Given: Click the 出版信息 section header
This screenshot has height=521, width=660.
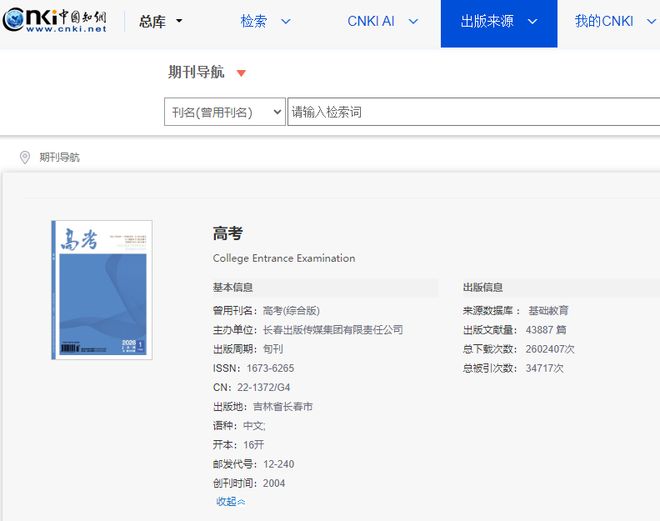Looking at the screenshot, I should (483, 287).
